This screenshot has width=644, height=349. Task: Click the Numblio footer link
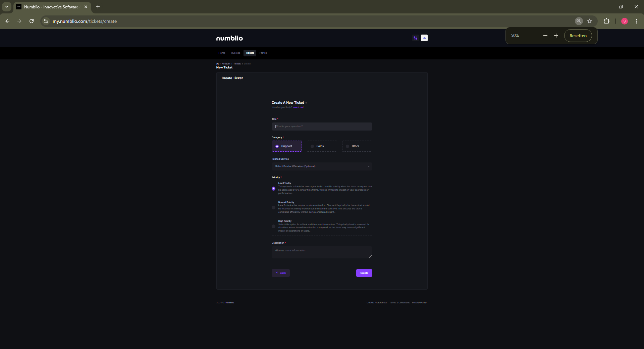[230, 303]
